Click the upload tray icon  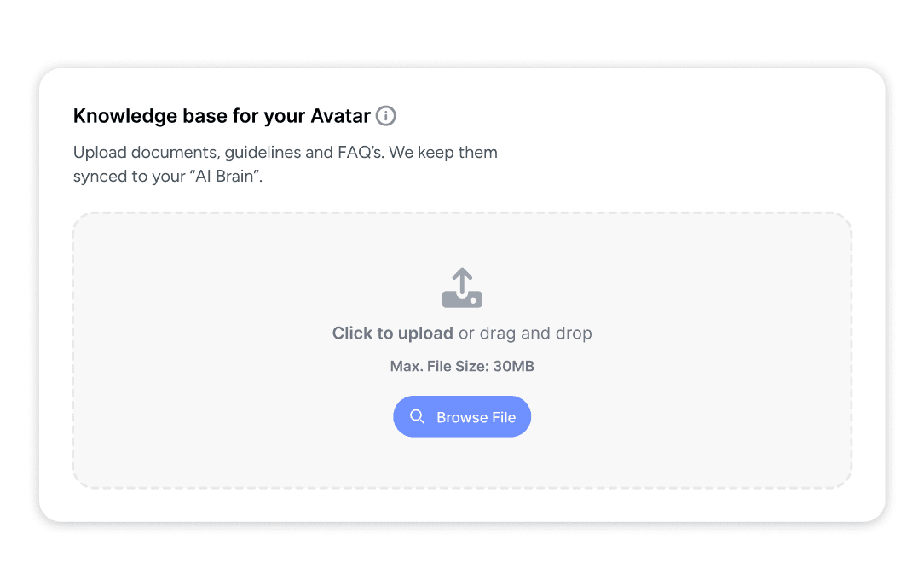pos(462,287)
